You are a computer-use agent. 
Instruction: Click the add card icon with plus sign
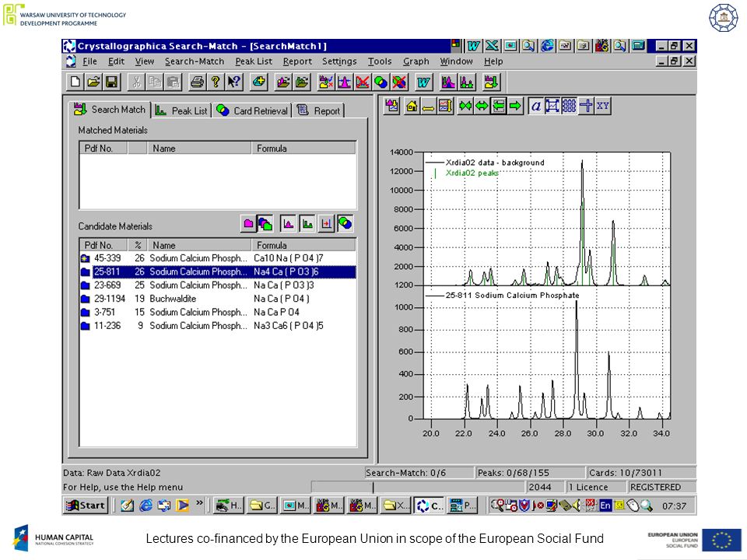click(x=258, y=82)
